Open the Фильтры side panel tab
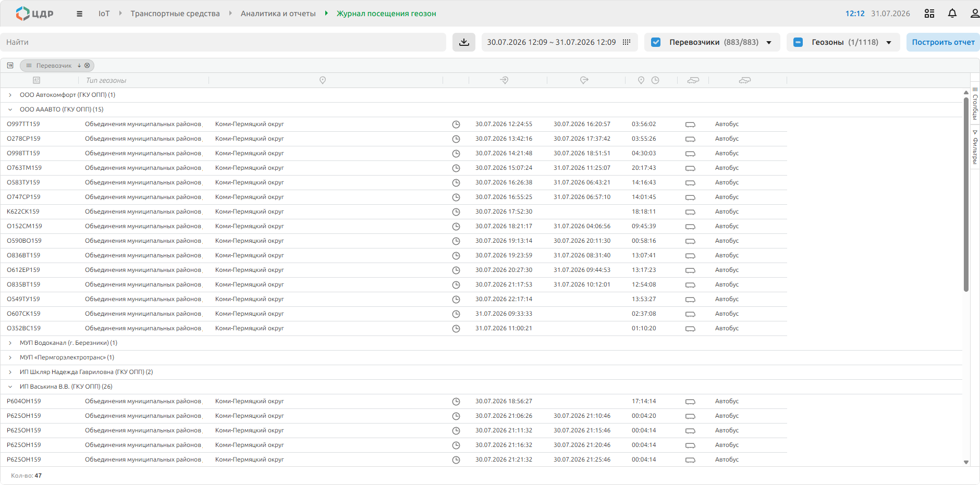 975,146
